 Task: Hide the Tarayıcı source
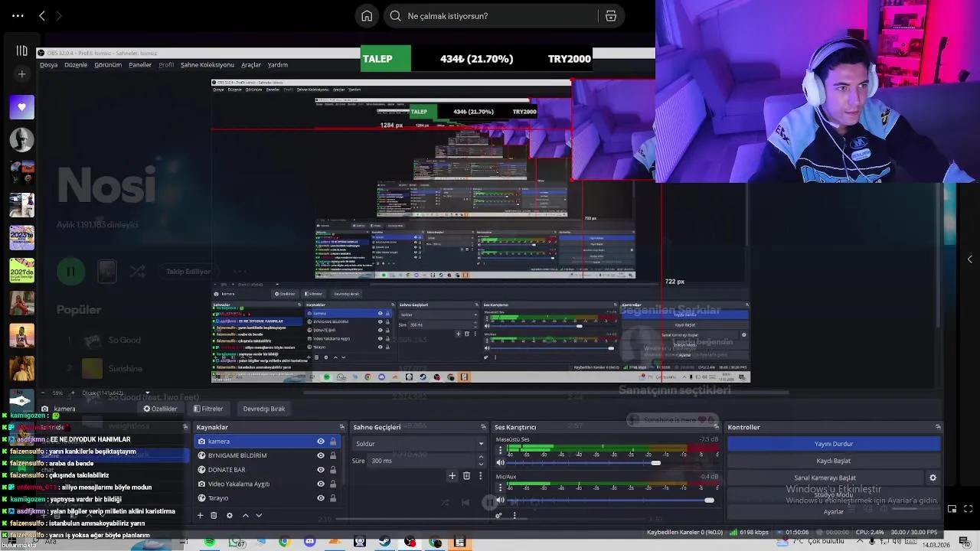coord(321,498)
